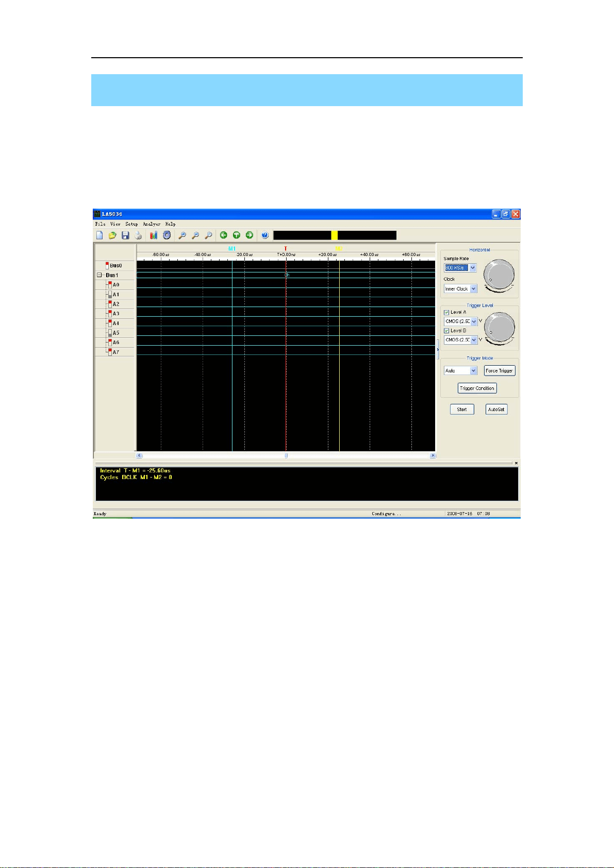
Task: Open help via blue question icon
Action: click(x=265, y=235)
